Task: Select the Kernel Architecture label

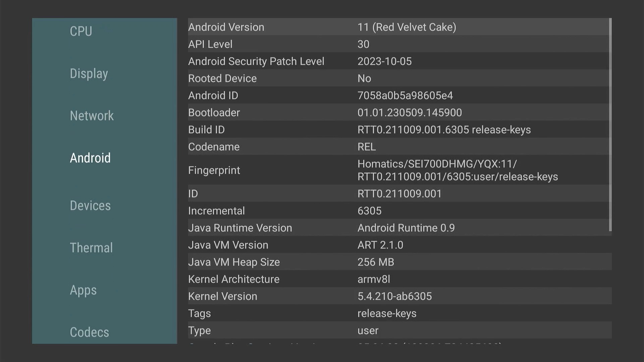Action: pos(234,279)
